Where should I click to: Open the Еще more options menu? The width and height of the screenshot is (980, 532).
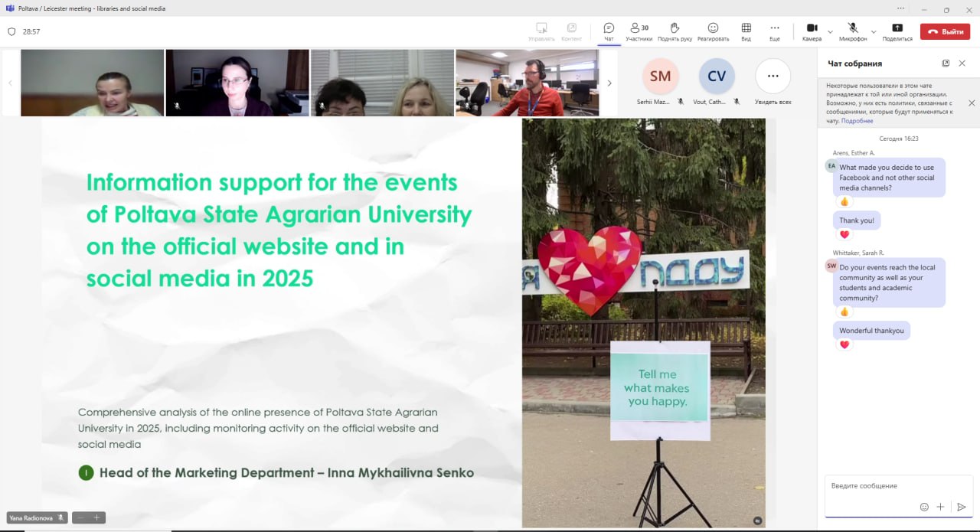point(775,28)
